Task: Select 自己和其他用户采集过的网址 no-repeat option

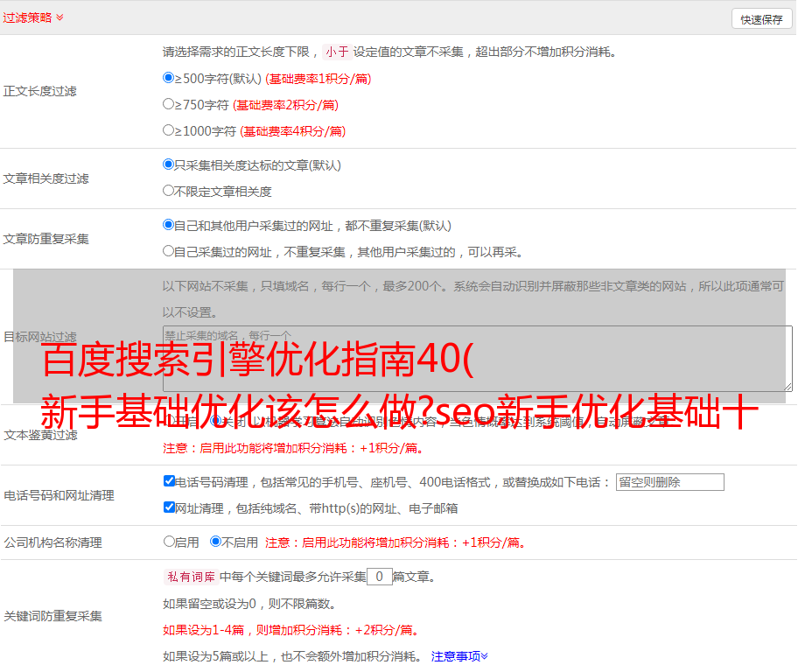Action: pos(169,225)
